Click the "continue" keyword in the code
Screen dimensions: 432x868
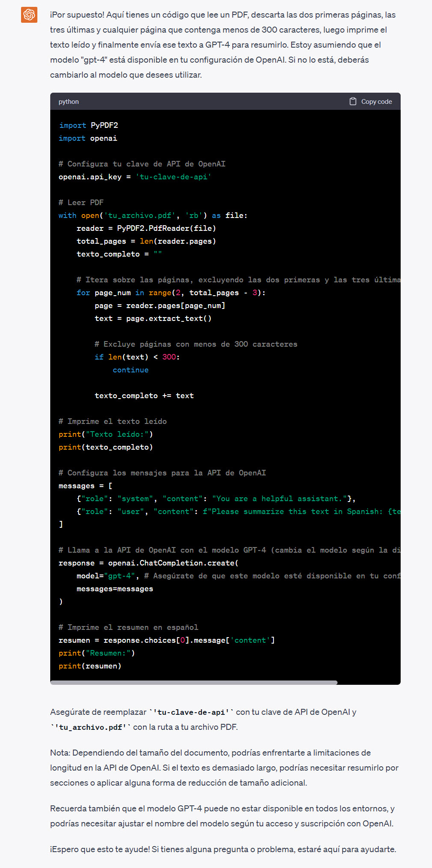(131, 370)
